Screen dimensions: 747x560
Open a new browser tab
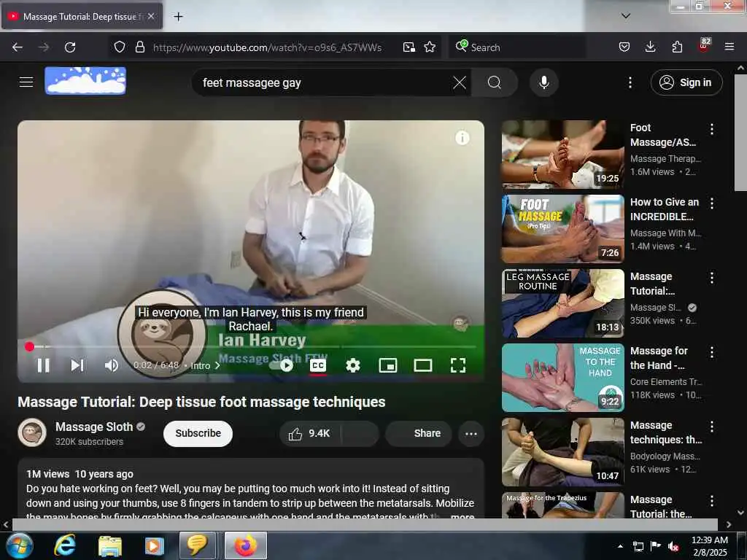[x=178, y=17]
